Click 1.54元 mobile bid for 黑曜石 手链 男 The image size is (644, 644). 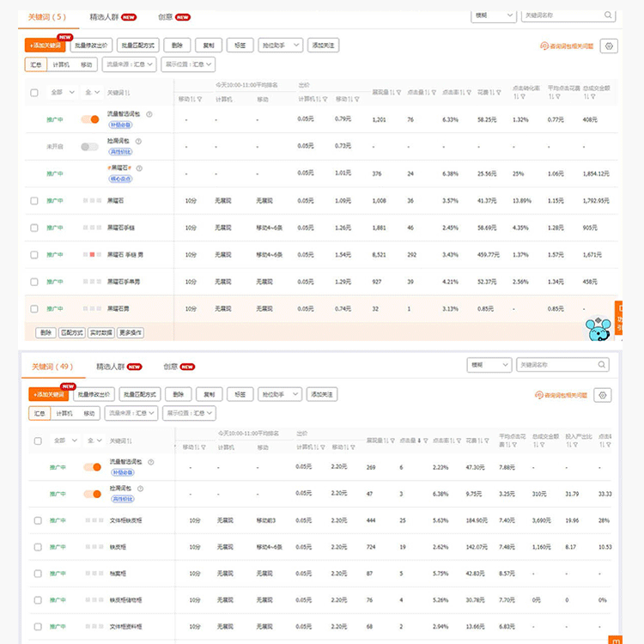343,255
